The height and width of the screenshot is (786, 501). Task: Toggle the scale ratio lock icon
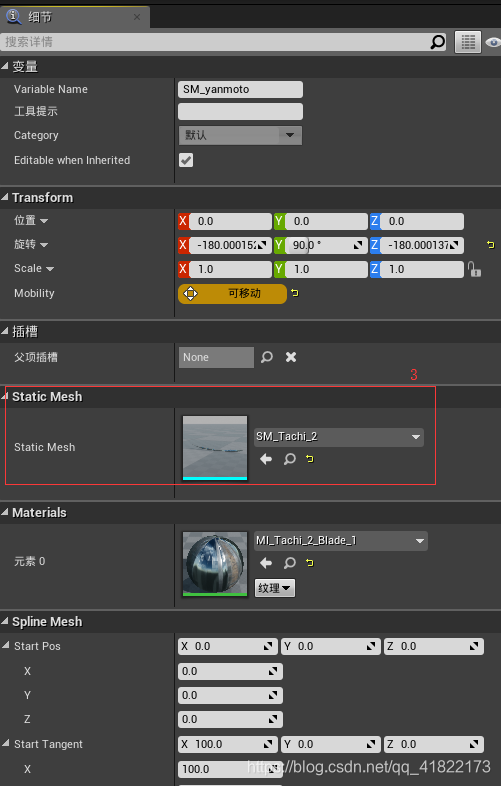pyautogui.click(x=474, y=270)
